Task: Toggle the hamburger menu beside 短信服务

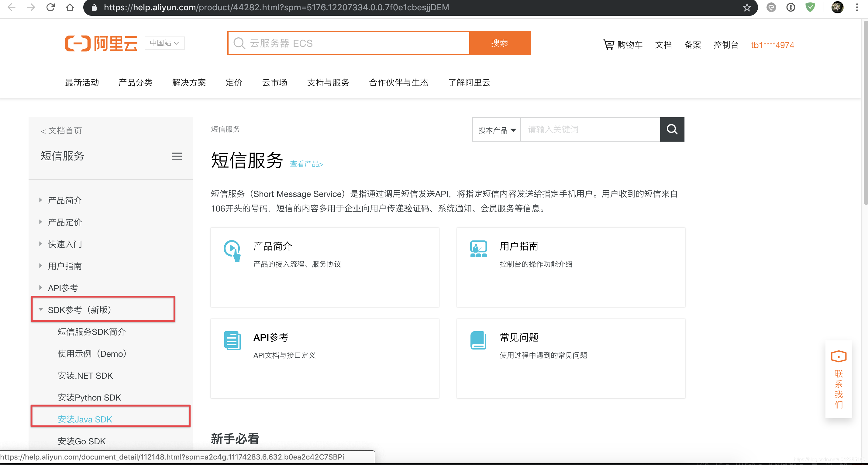Action: point(177,156)
